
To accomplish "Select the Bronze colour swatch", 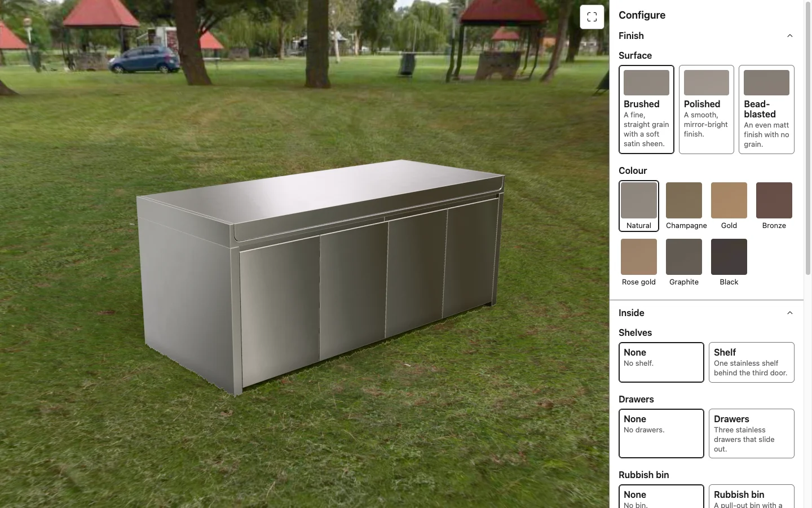I will (774, 206).
